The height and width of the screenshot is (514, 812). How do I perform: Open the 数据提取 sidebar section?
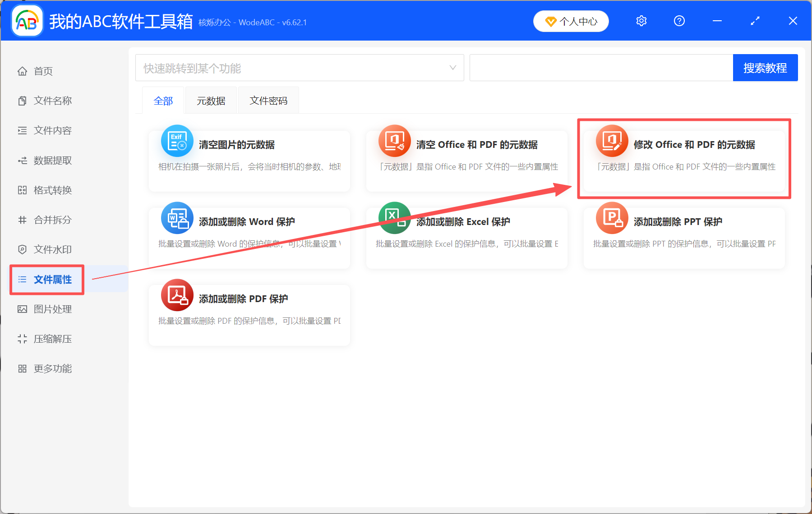point(52,160)
